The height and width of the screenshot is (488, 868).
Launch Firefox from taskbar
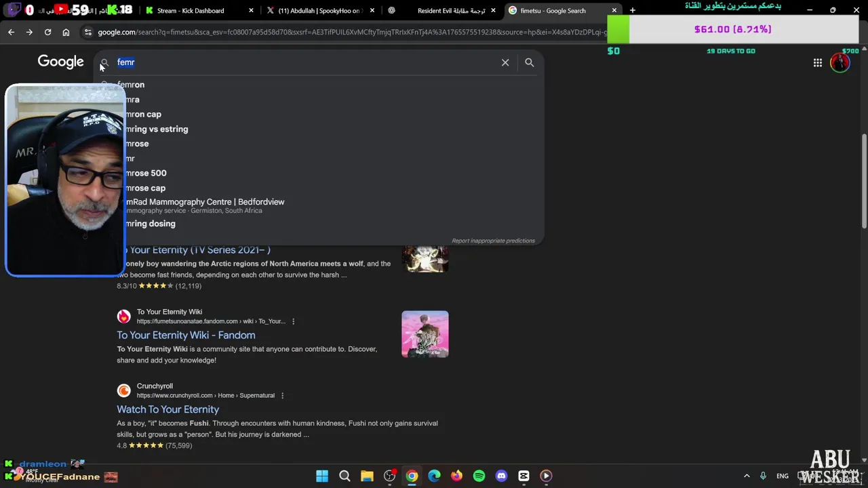(x=456, y=476)
